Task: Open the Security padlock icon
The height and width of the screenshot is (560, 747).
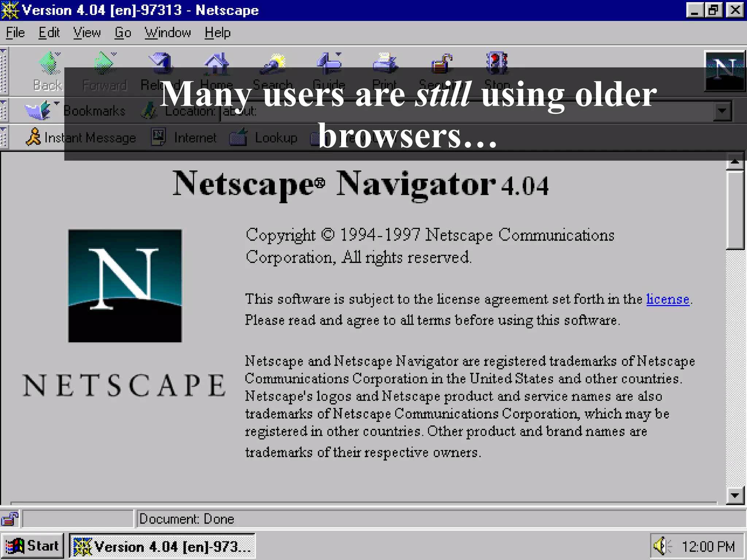Action: pos(441,63)
